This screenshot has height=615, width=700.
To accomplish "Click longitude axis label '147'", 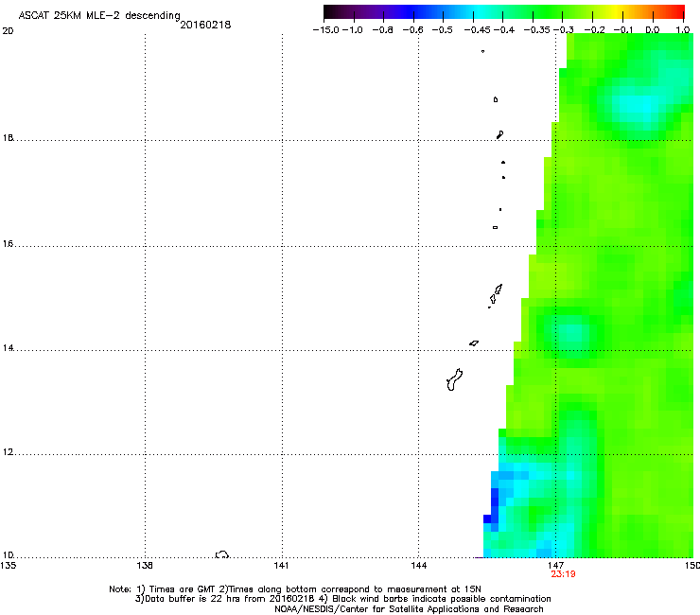I will tap(555, 566).
